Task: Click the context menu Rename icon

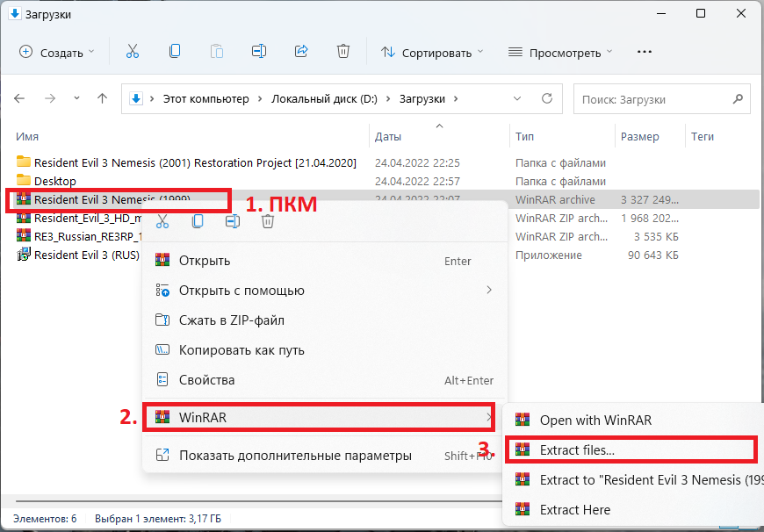Action: [x=233, y=221]
